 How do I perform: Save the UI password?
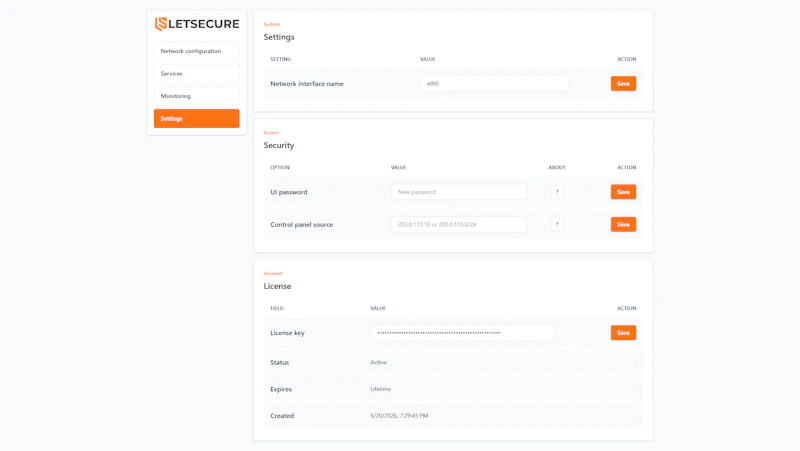coord(623,192)
